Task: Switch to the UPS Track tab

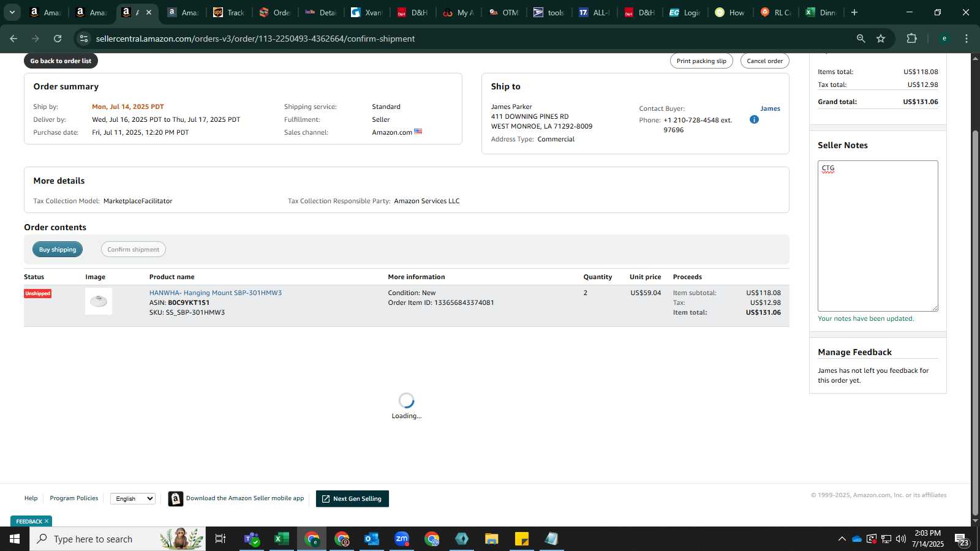Action: click(x=228, y=12)
